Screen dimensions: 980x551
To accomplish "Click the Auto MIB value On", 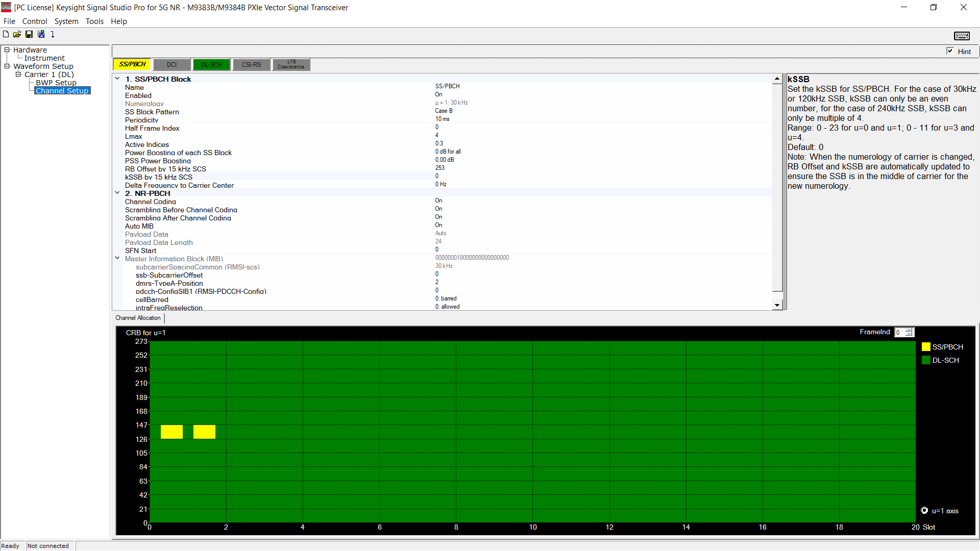I will 438,225.
